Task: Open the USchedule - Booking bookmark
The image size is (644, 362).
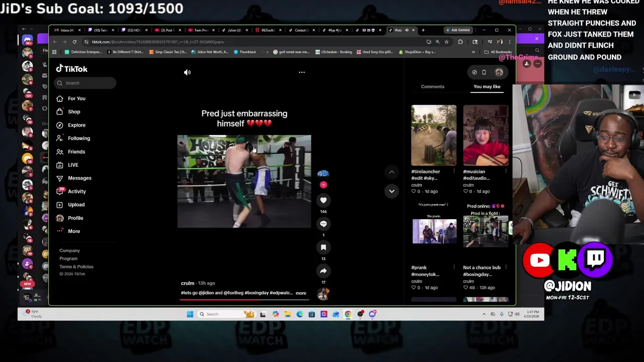Action: point(334,52)
